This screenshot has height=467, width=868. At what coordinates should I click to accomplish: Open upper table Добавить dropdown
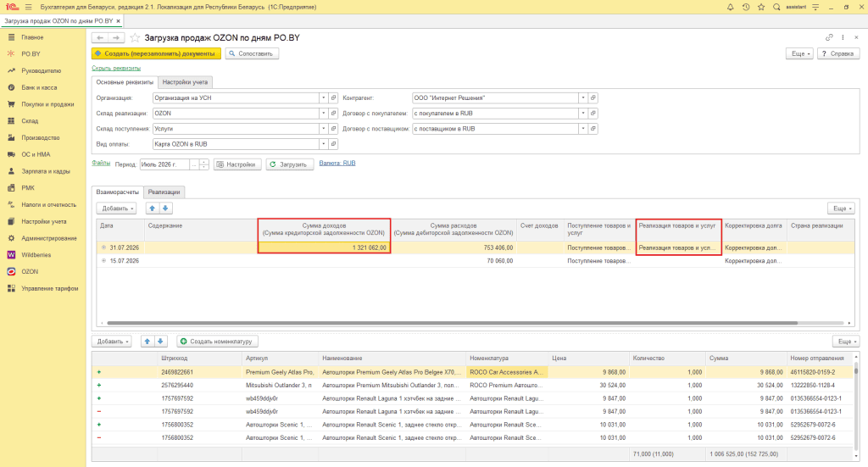click(x=117, y=208)
